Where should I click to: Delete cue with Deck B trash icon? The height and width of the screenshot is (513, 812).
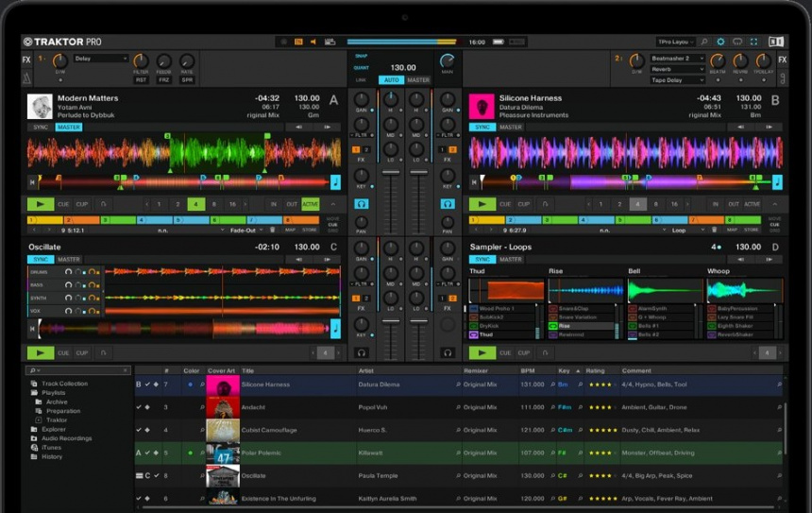pyautogui.click(x=714, y=231)
